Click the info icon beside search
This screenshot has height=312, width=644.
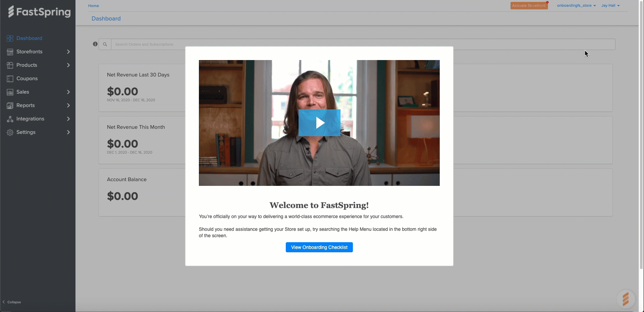95,44
